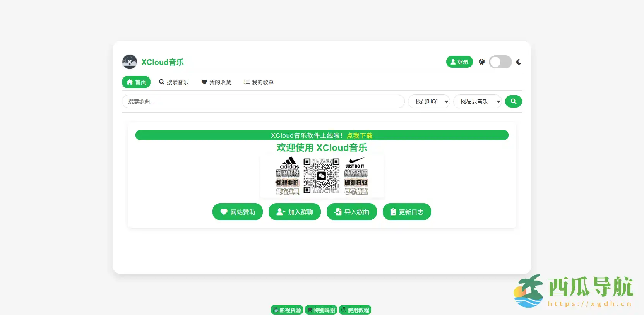The height and width of the screenshot is (315, 644).
Task: Click the moon dark-mode icon
Action: [519, 62]
